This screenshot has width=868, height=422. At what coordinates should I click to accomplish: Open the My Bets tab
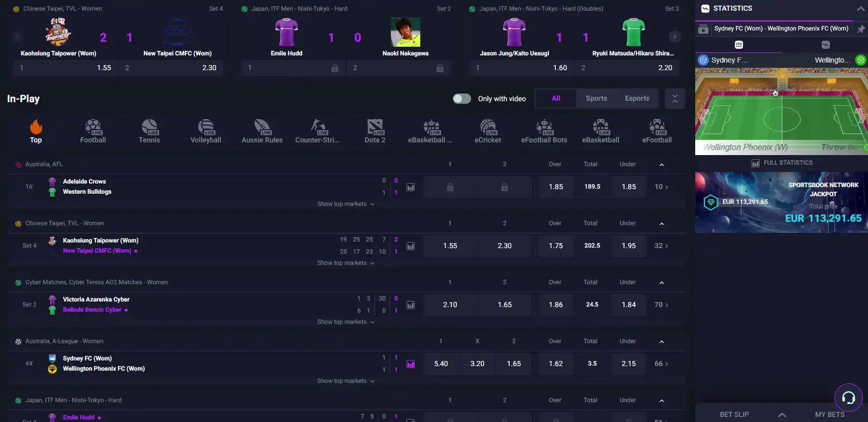click(830, 414)
